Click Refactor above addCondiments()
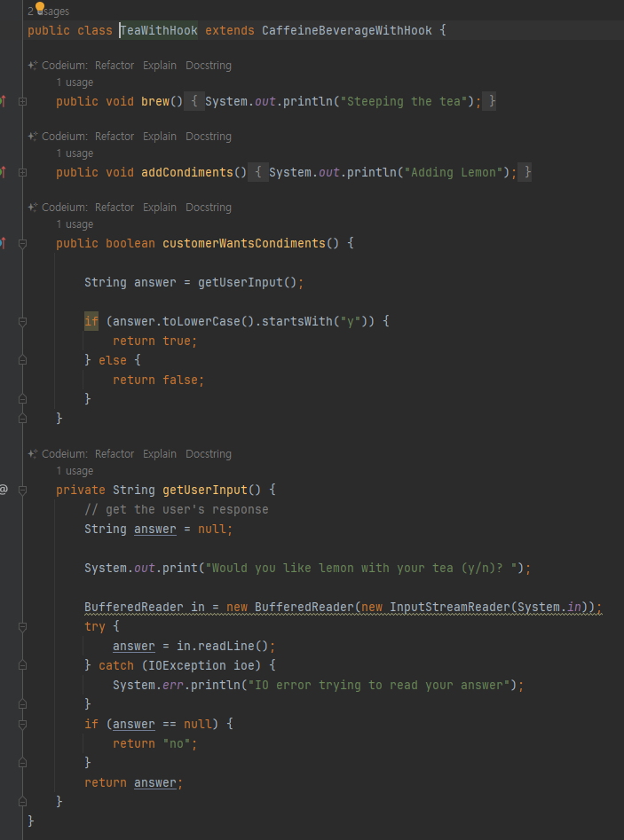 coord(115,136)
